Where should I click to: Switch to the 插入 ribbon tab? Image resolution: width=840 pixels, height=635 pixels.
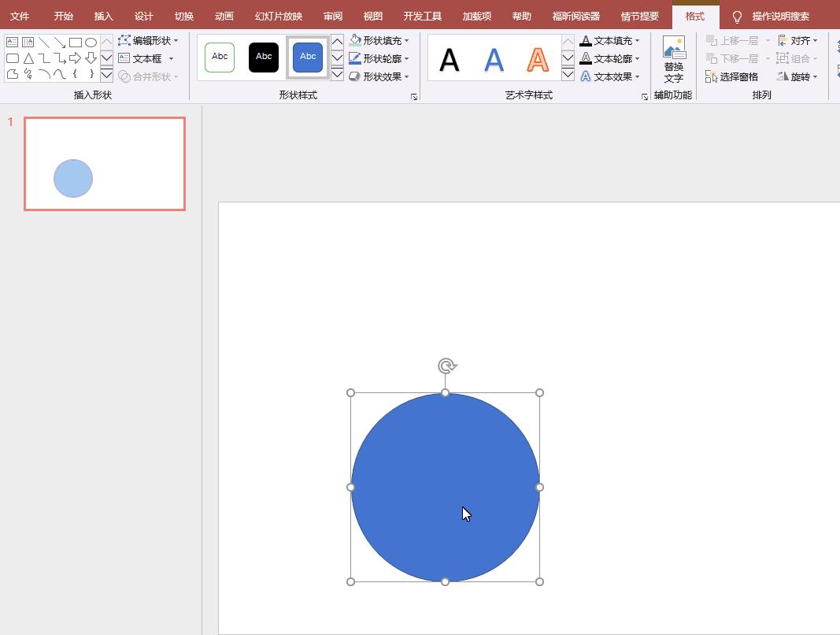pos(103,16)
